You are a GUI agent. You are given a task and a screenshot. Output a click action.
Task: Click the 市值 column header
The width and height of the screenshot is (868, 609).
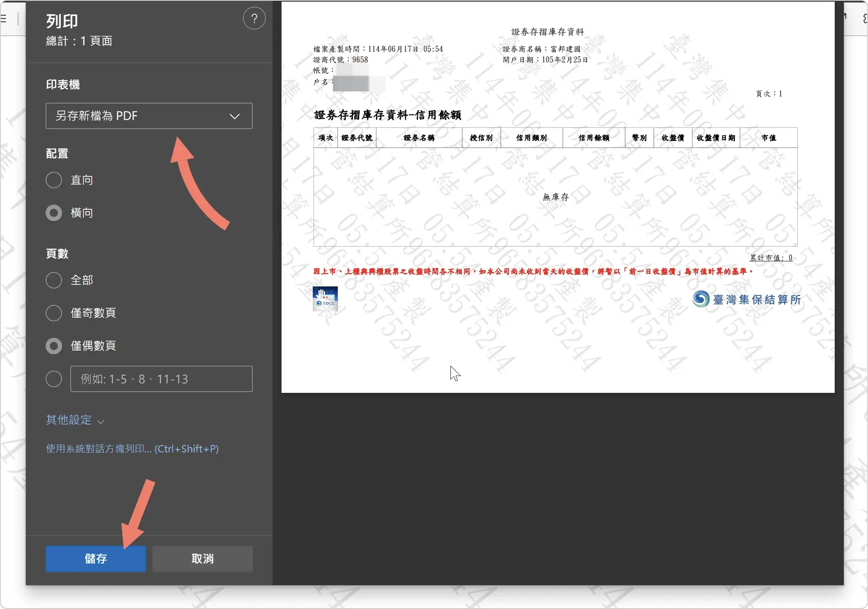pos(769,138)
